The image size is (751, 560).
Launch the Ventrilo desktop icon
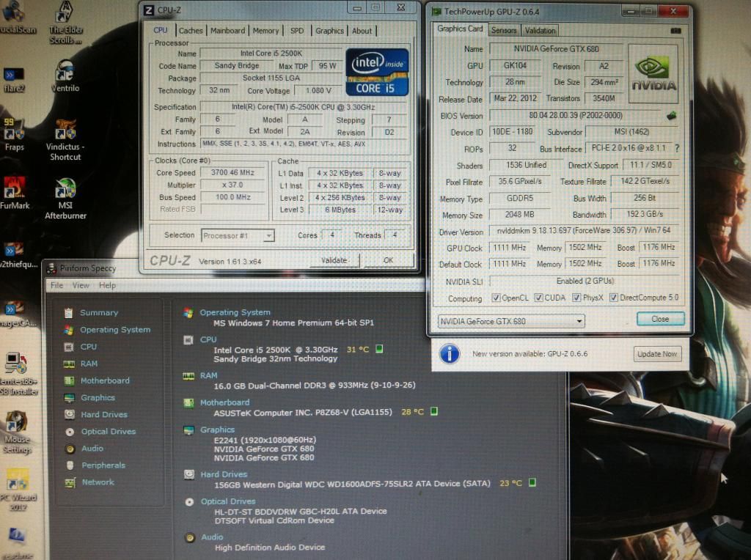[x=65, y=75]
